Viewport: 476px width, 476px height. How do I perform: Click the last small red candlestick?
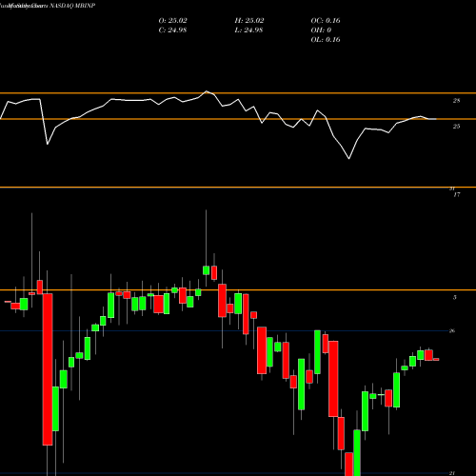click(x=436, y=360)
